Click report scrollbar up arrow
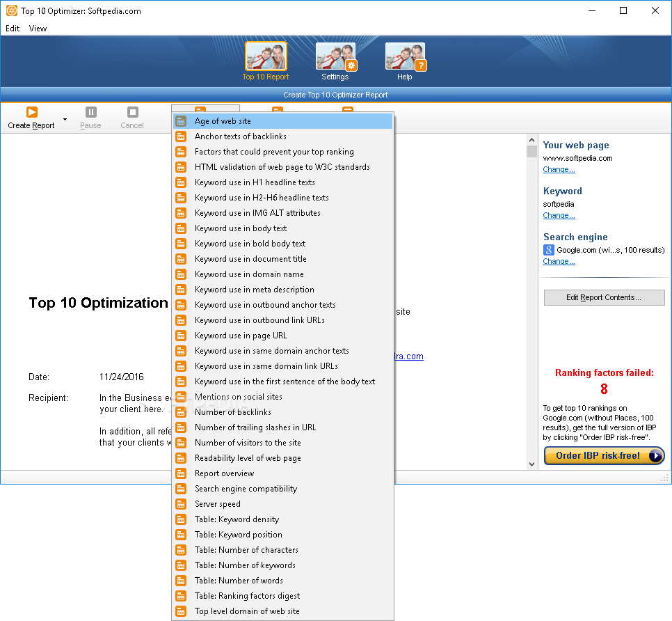The height and width of the screenshot is (621, 672). click(531, 140)
